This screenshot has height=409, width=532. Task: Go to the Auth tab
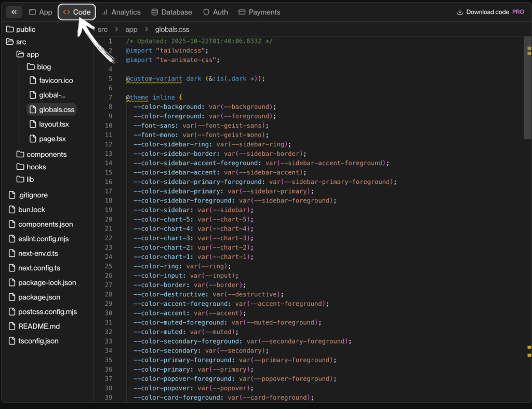(215, 12)
